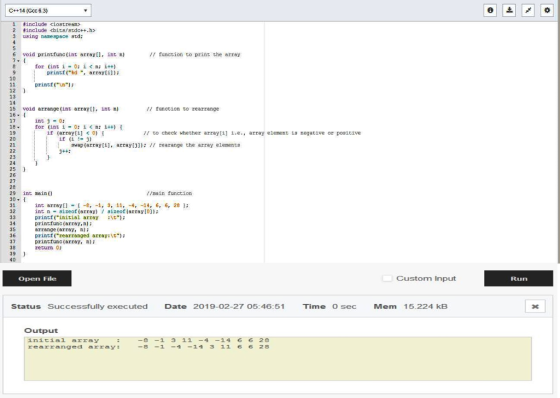Collapse the code fold arrow at line 30
560x398 pixels.
pyautogui.click(x=18, y=199)
